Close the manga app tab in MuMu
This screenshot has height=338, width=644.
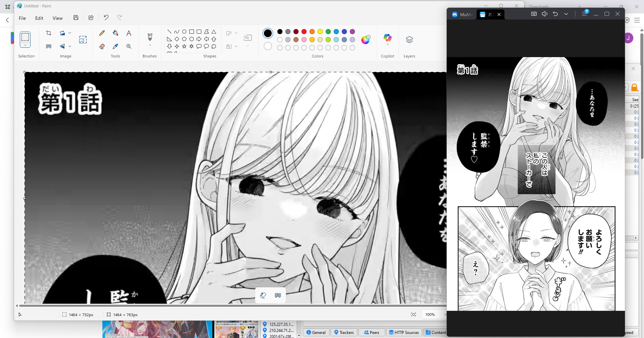click(x=499, y=14)
